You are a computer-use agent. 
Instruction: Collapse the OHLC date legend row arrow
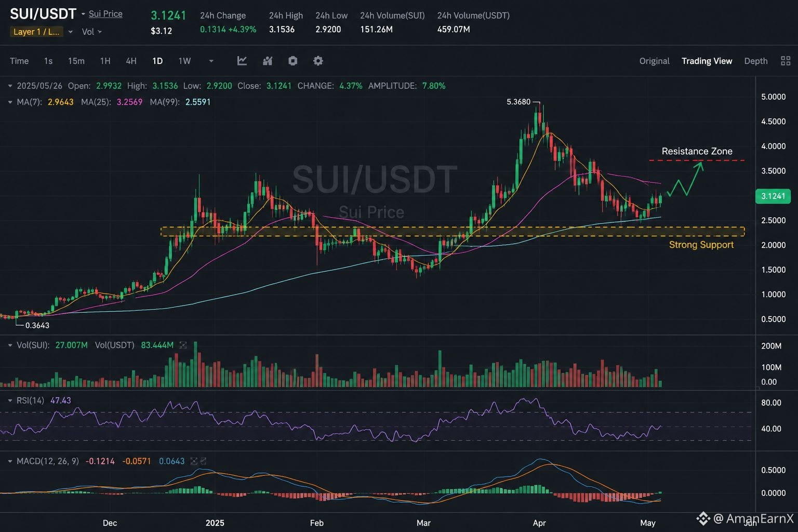[x=10, y=86]
